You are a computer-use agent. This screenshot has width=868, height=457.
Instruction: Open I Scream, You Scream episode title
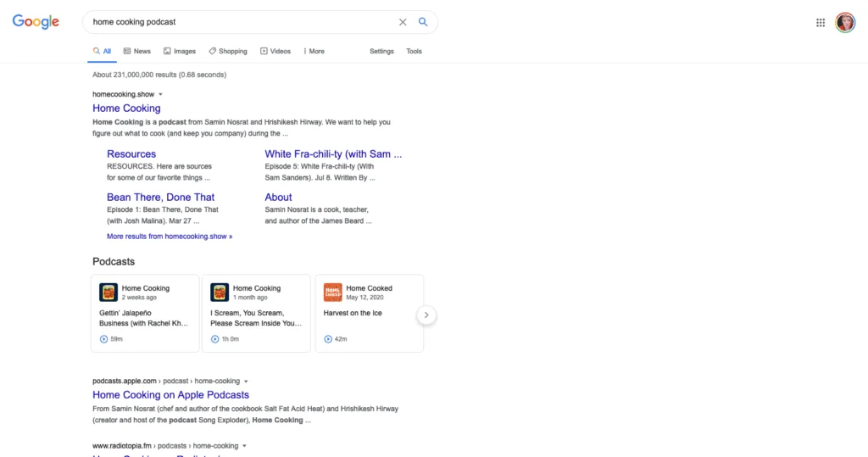256,318
